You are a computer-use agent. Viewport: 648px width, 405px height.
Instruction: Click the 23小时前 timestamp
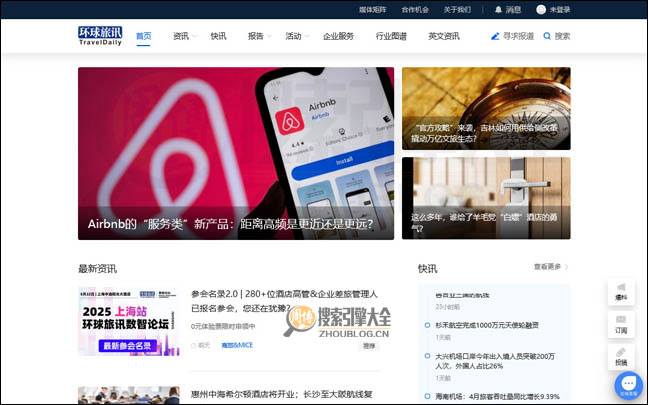pos(447,307)
